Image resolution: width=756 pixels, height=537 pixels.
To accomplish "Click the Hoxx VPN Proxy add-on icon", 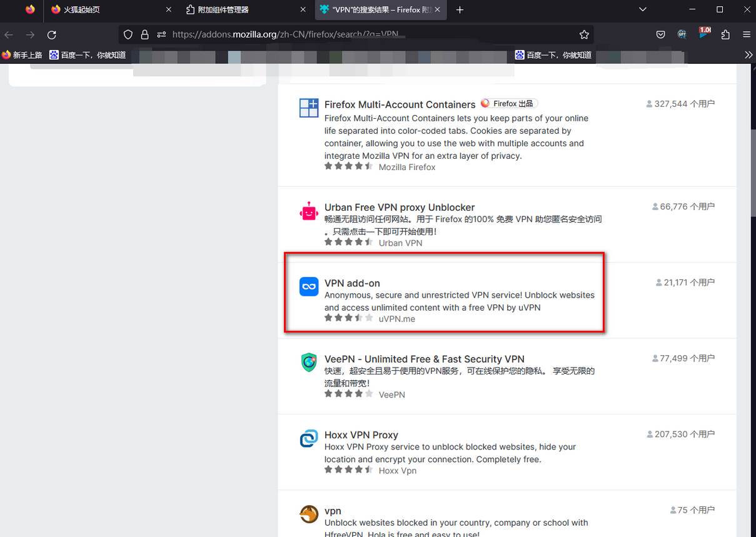I will [x=309, y=438].
